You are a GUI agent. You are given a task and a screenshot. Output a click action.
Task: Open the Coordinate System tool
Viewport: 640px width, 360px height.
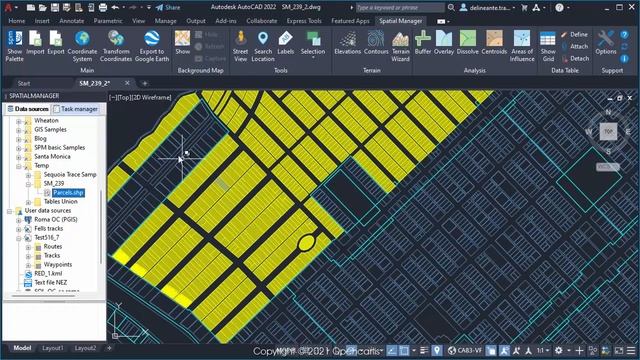[x=82, y=46]
